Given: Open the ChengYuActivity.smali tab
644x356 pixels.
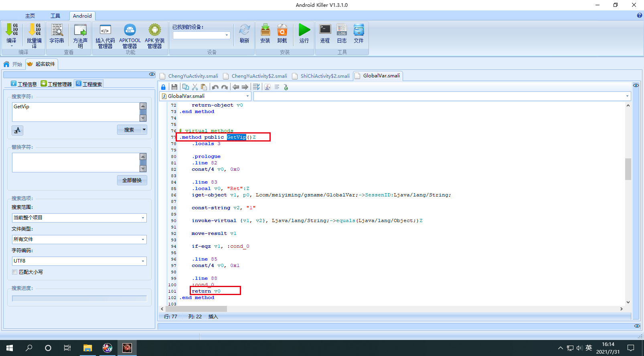Looking at the screenshot, I should click(189, 76).
